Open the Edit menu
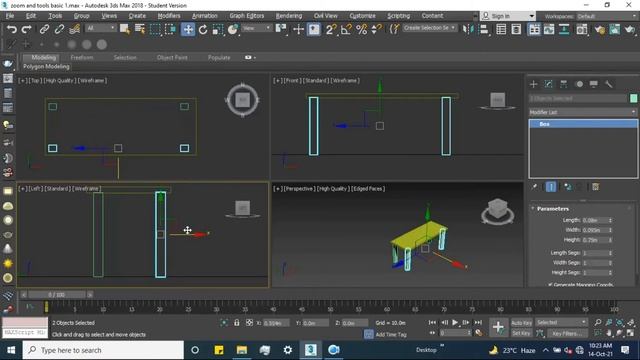 click(x=31, y=16)
